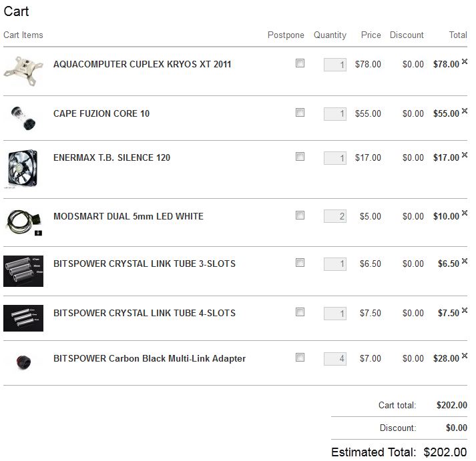This screenshot has width=476, height=461.
Task: Open BITSPOWER CRYSTAL LINK TUBE 3-SLOTS link
Action: point(144,264)
